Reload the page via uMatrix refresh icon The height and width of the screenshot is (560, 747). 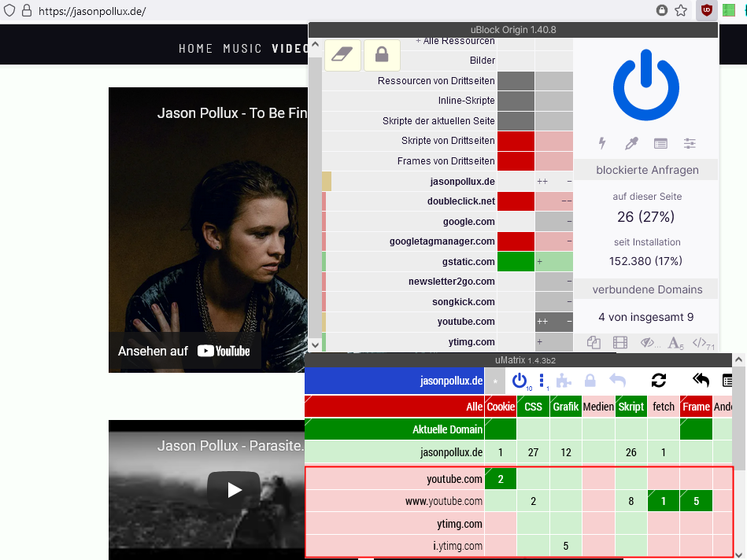658,381
